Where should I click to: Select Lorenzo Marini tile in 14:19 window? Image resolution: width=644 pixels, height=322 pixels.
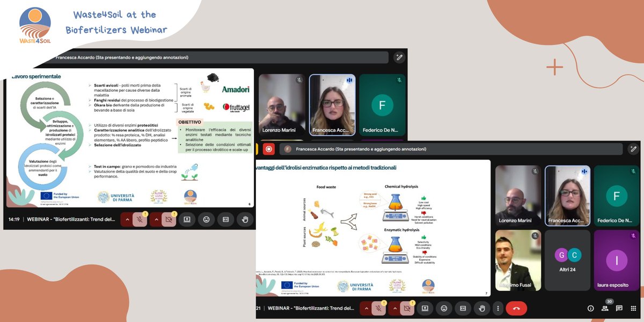pyautogui.click(x=282, y=105)
